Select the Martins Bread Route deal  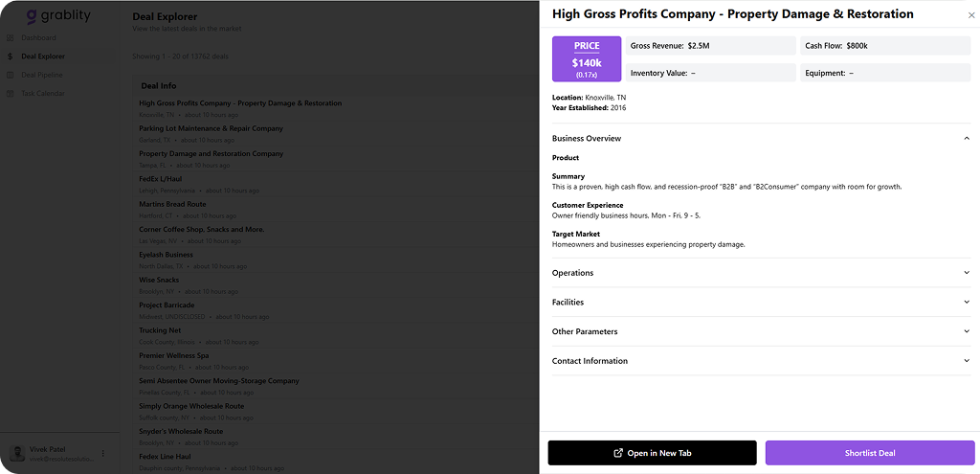click(172, 204)
